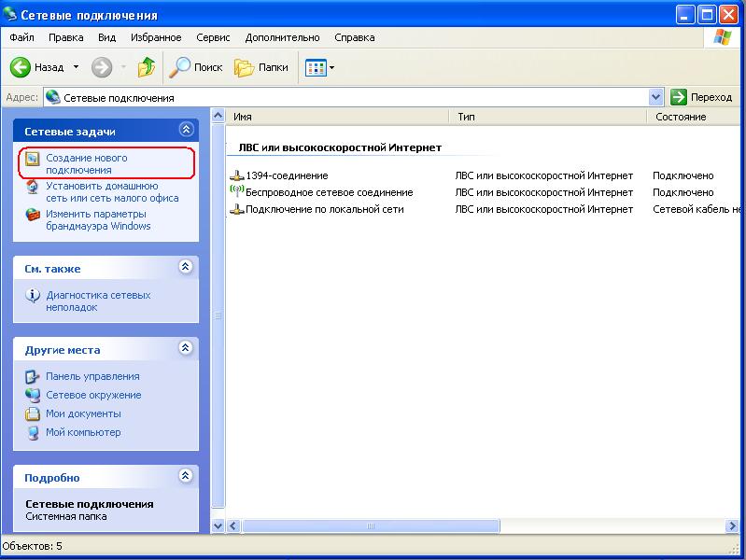Click the local network connection icon
Viewport: 746px width, 560px height.
pyautogui.click(x=236, y=209)
